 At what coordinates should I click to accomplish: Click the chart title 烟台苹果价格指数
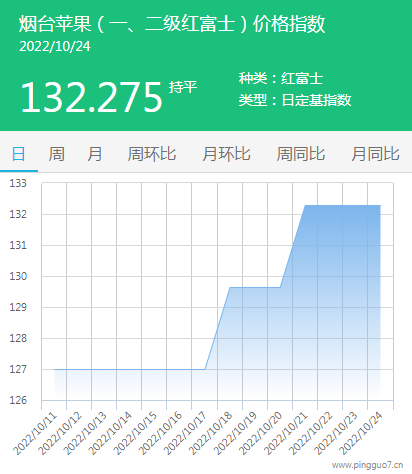point(172,24)
